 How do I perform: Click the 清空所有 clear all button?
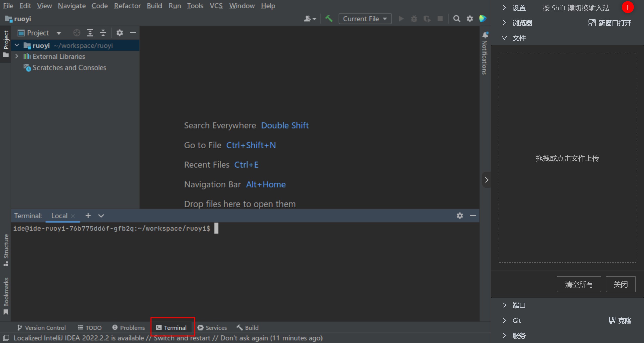[579, 284]
